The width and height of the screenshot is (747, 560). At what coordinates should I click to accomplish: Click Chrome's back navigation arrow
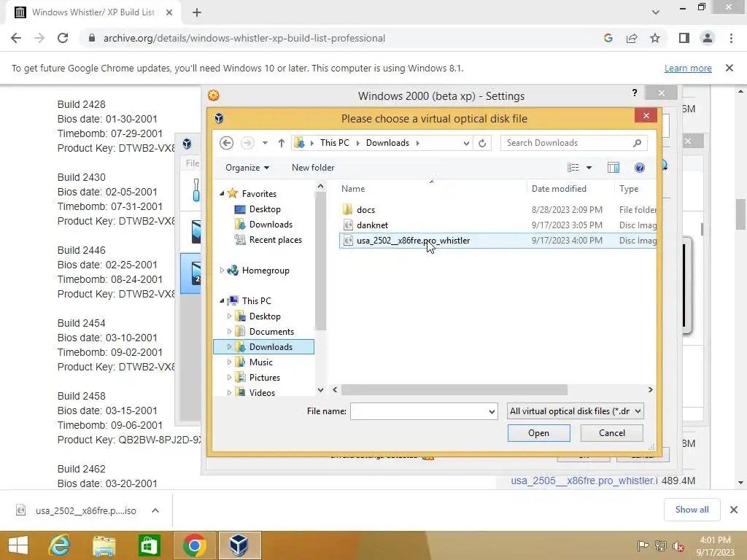tap(16, 38)
